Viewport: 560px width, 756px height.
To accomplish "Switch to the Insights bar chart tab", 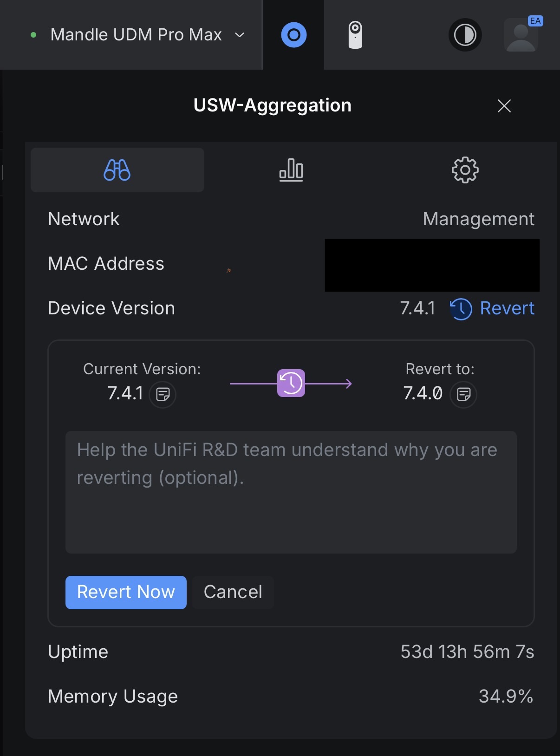I will pyautogui.click(x=291, y=170).
